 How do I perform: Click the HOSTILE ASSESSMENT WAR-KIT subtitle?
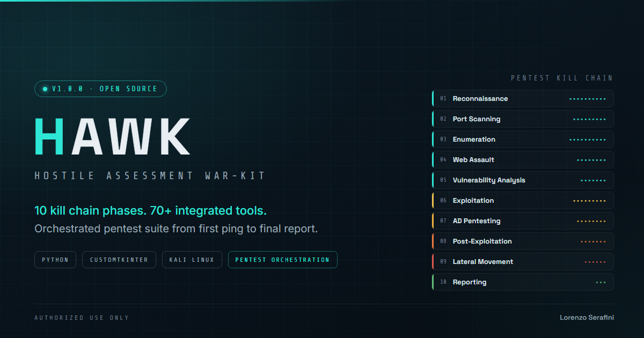pos(150,175)
